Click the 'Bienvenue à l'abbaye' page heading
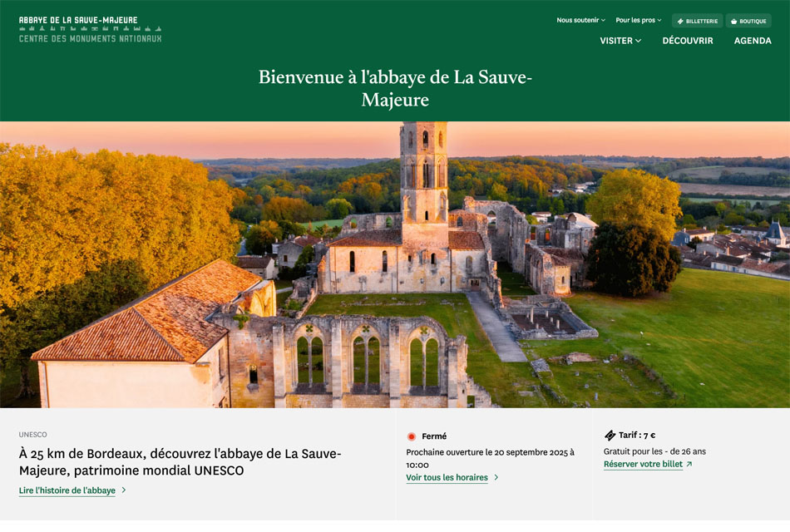Screen dimensions: 790x532 (x=395, y=88)
